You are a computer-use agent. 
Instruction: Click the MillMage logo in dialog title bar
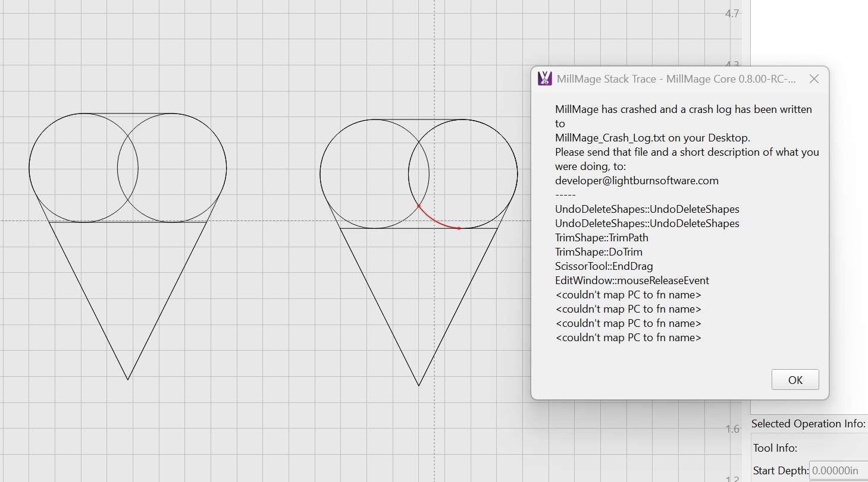544,79
